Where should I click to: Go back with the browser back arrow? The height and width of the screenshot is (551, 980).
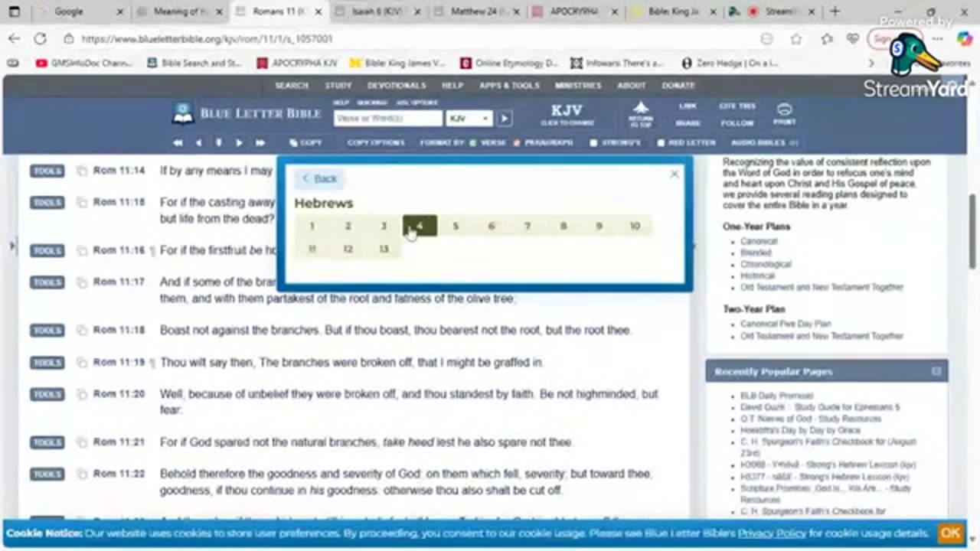[x=15, y=39]
